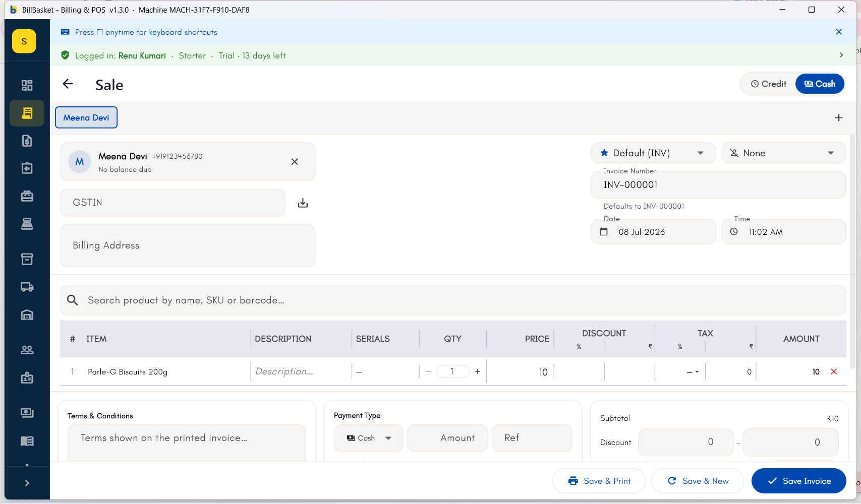
Task: Click the Description field for Parle-G row
Action: (301, 371)
